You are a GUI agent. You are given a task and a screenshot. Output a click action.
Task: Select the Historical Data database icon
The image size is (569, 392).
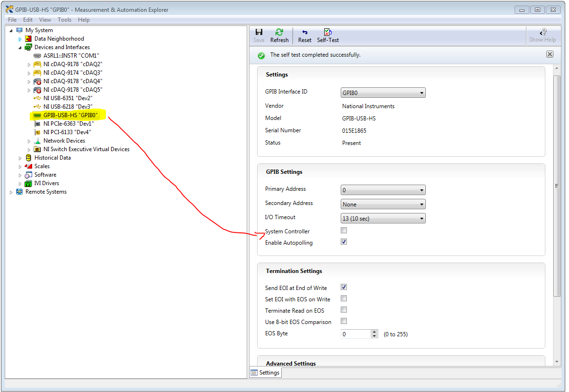[x=28, y=158]
